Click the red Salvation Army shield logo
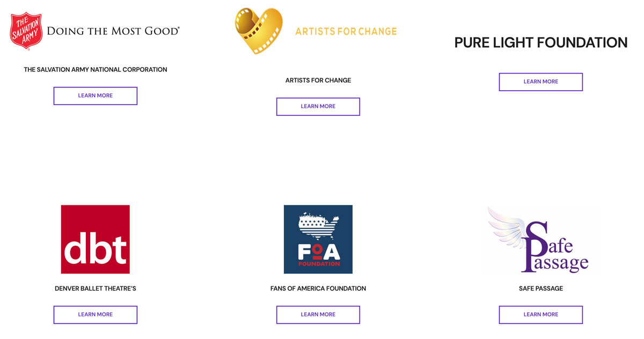This screenshot has height=339, width=644. (26, 31)
